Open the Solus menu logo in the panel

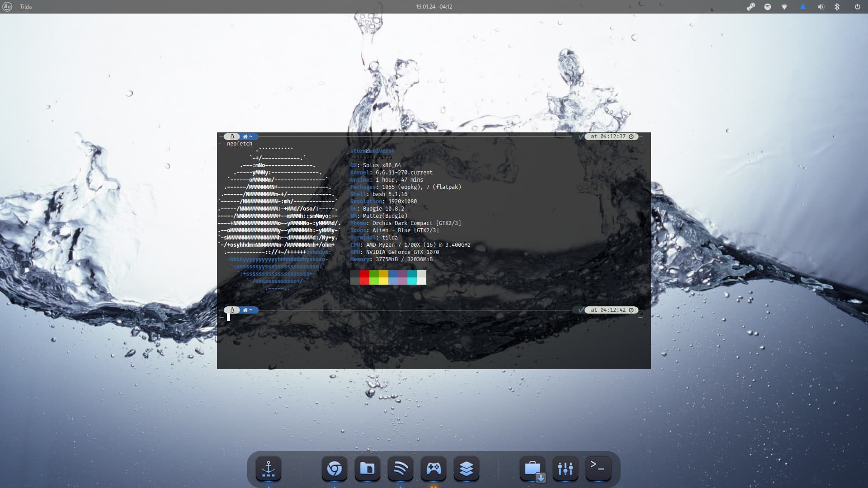click(x=7, y=7)
